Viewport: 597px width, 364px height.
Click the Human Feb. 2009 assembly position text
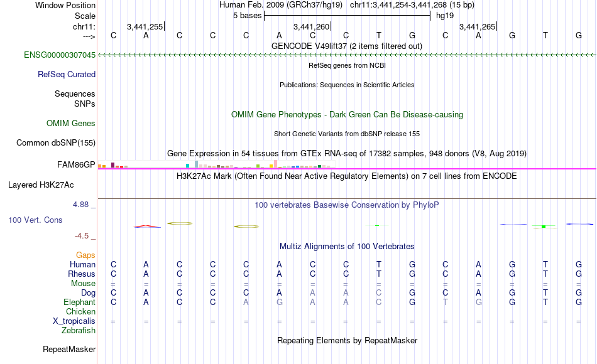coord(347,5)
